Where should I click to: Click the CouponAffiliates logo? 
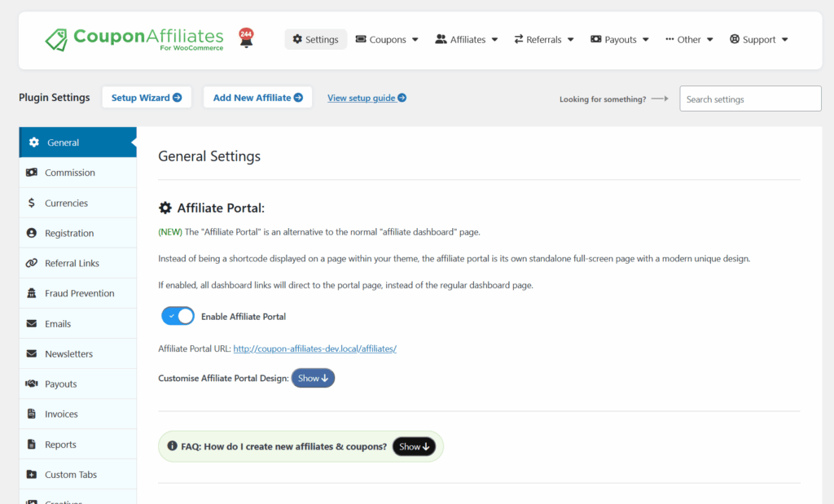click(x=134, y=38)
